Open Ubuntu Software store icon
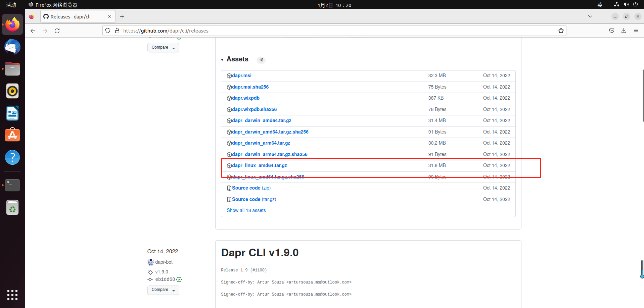This screenshot has height=308, width=644. (12, 135)
